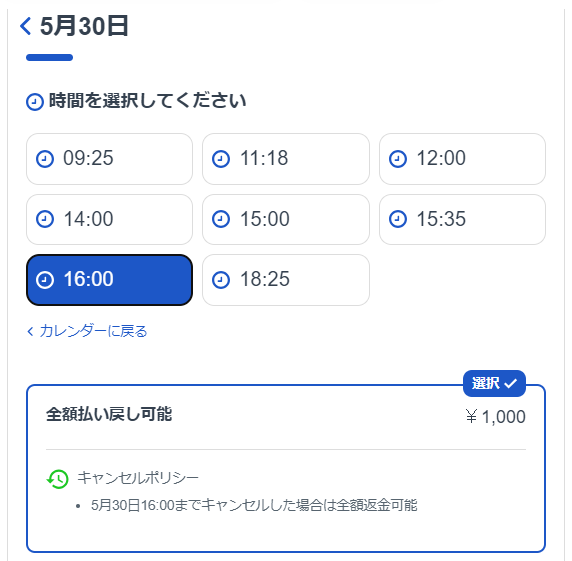Choose the 18:25 time option
The height and width of the screenshot is (561, 572).
(x=286, y=280)
